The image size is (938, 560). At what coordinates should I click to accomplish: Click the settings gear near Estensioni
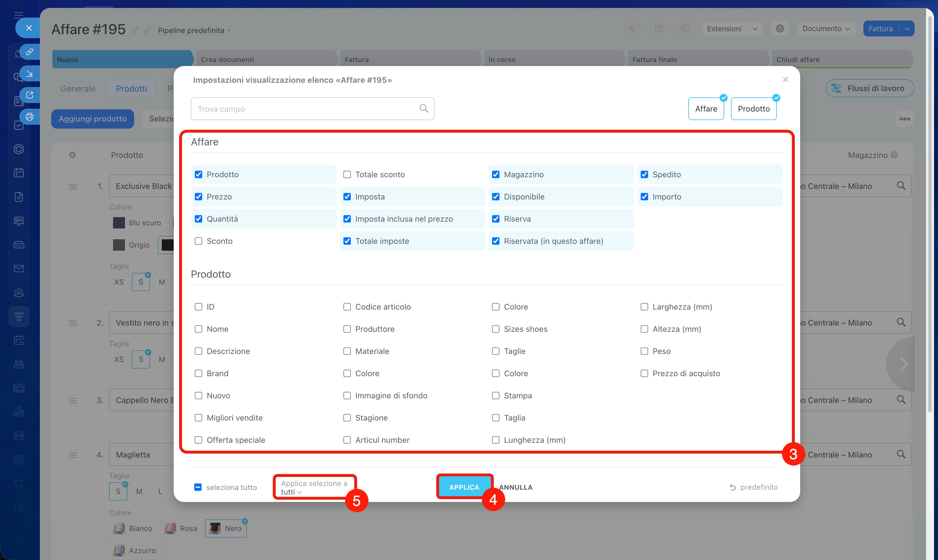coord(780,29)
